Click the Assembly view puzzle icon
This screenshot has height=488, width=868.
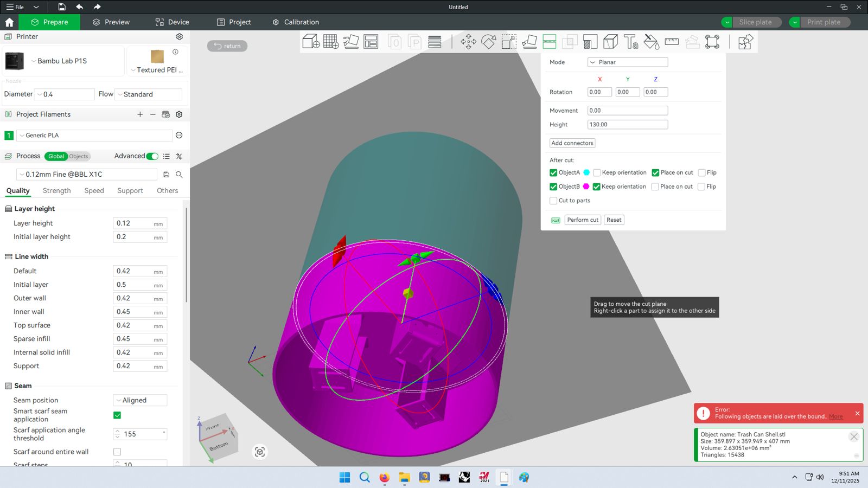(745, 42)
